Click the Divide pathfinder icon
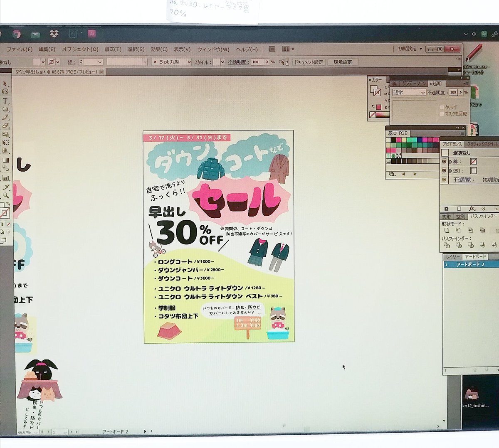This screenshot has width=499, height=448. 447,245
